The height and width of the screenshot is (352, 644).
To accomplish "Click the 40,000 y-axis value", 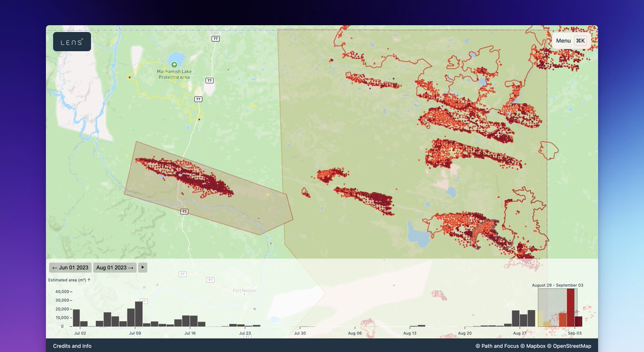I will click(63, 291).
